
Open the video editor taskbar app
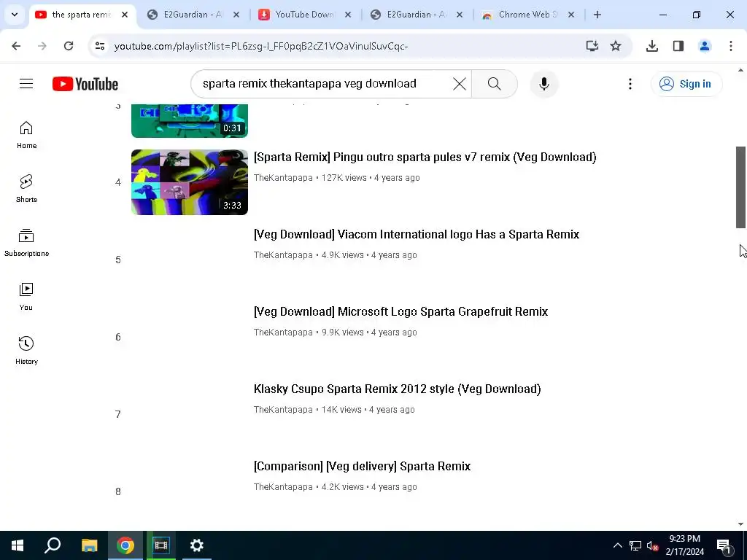161,545
